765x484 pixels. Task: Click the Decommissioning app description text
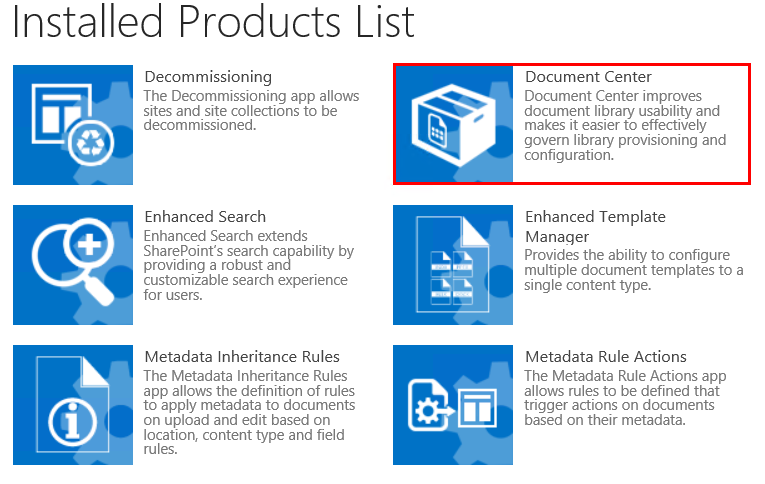click(250, 111)
